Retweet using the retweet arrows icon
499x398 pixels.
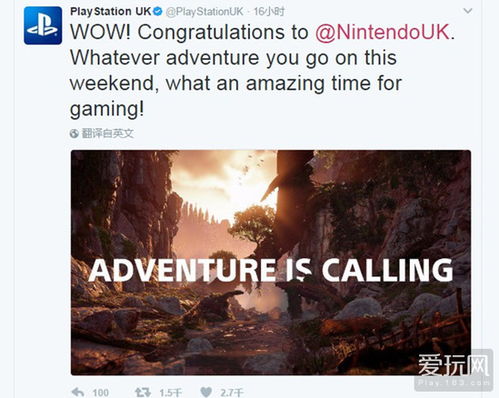pos(143,393)
